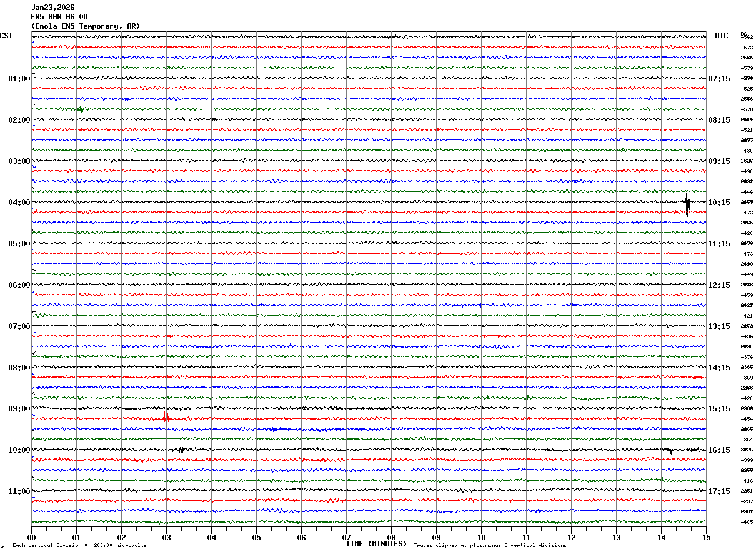Click the 08 minute tick label
This screenshot has width=756, height=554.
[391, 537]
